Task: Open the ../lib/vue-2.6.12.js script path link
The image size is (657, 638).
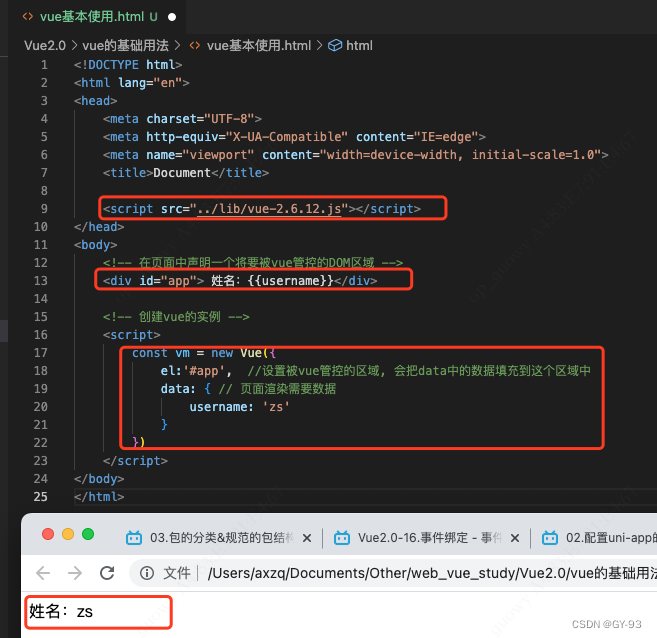Action: [x=269, y=209]
